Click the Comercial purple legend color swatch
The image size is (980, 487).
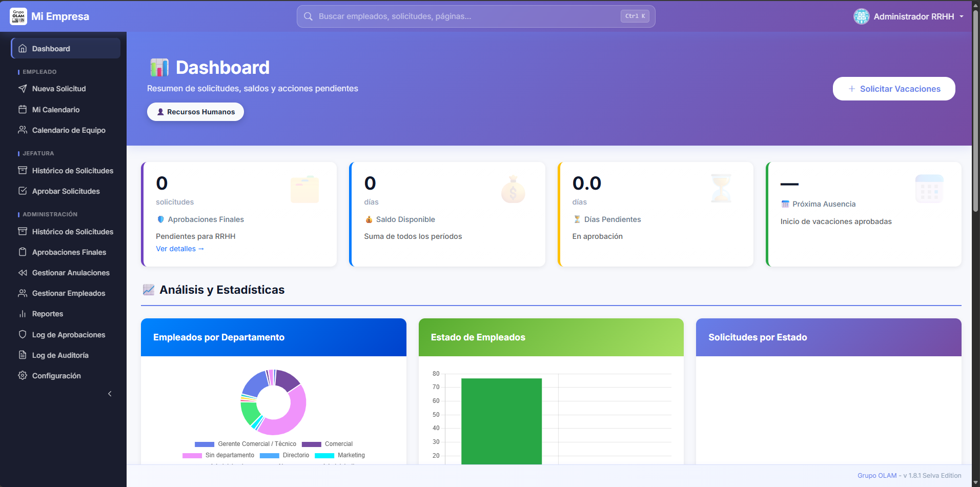coord(312,444)
